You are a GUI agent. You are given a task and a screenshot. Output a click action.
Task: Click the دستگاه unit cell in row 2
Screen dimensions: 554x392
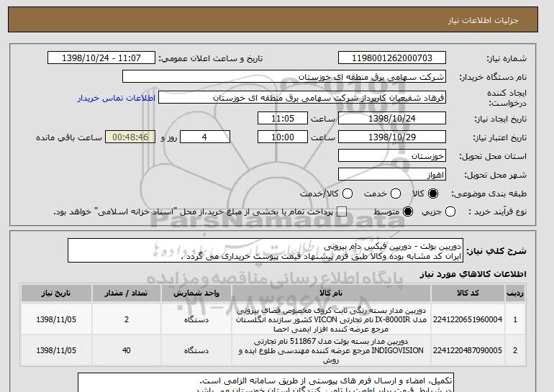(x=196, y=350)
